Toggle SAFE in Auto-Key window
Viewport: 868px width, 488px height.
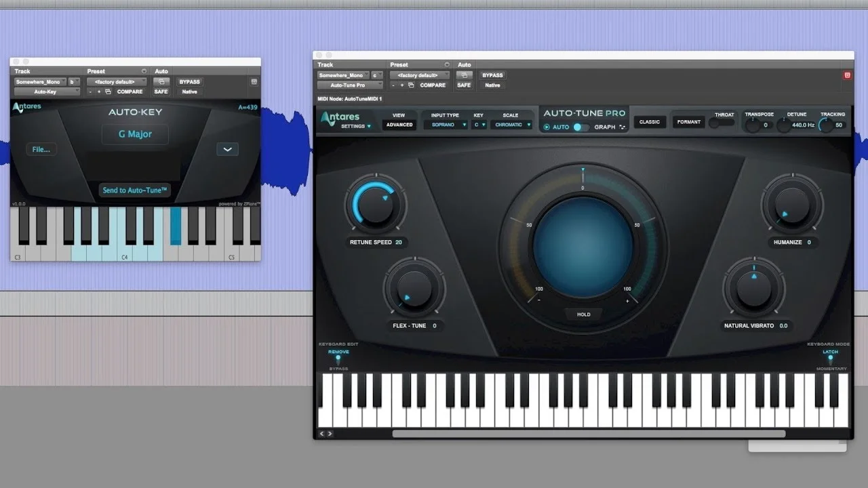pos(161,92)
